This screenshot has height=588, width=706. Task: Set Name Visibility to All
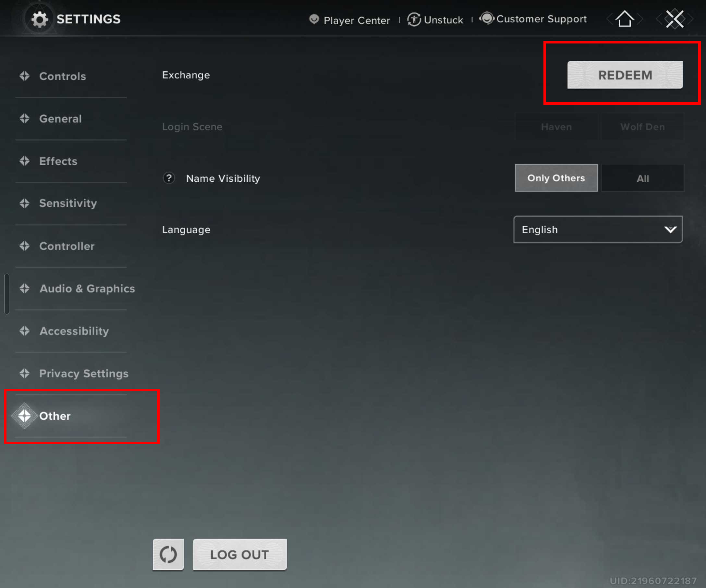[642, 178]
